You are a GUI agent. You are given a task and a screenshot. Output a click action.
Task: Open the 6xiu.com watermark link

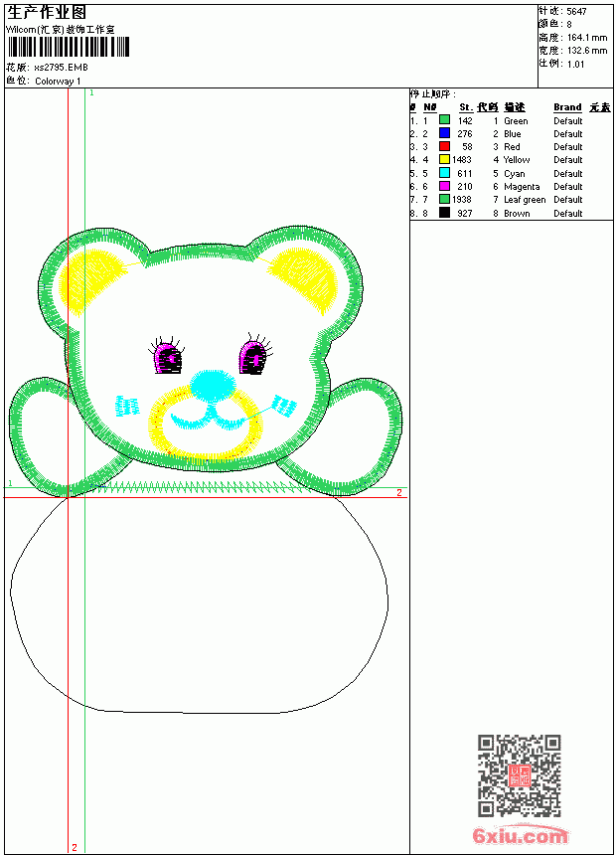[521, 835]
